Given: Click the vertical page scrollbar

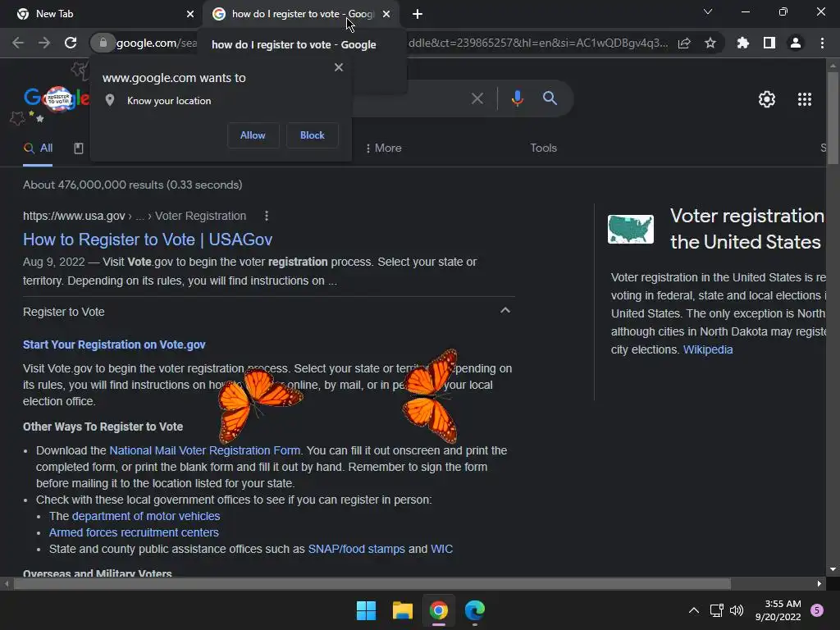Looking at the screenshot, I should click(833, 118).
